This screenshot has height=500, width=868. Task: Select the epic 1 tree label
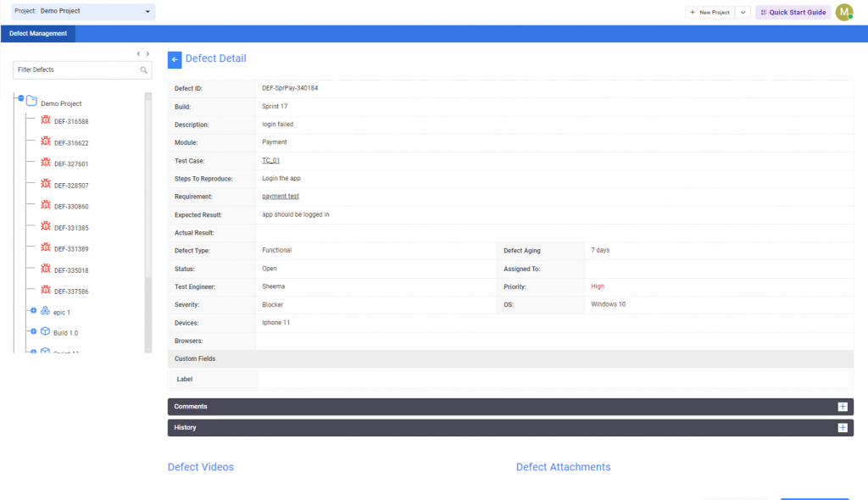tap(62, 313)
